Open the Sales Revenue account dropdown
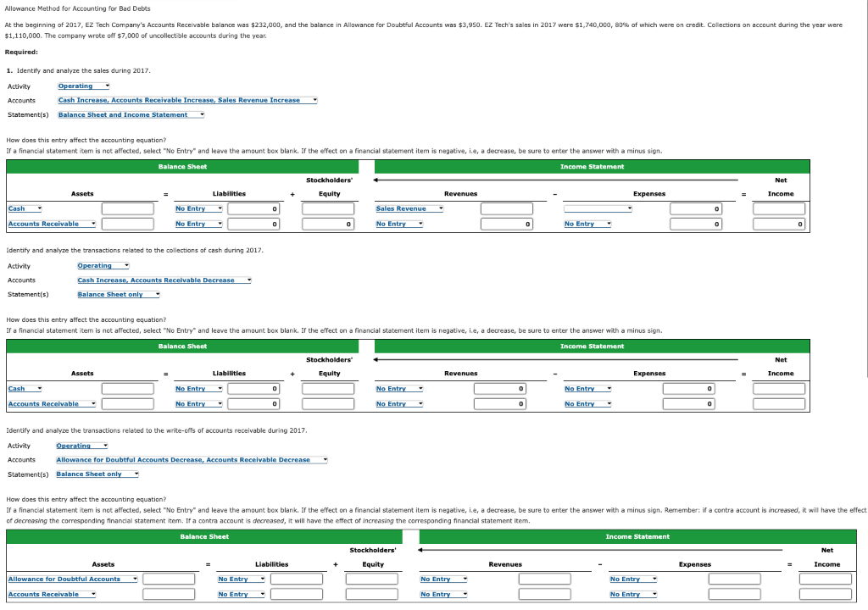Viewport: 868px width, 610px height. coord(409,208)
